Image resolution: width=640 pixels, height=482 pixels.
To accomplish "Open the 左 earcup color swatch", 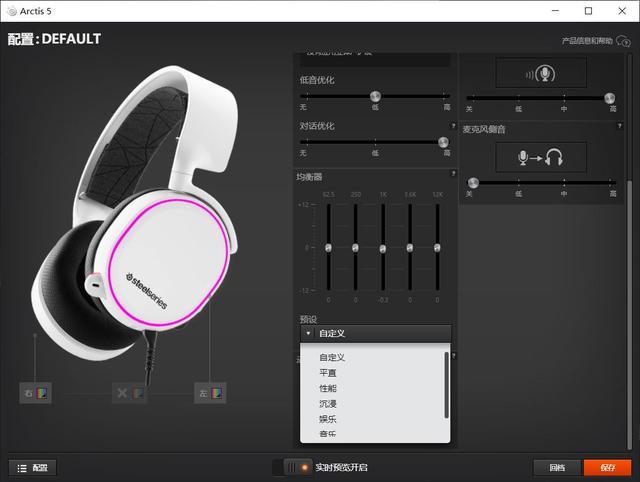I will pos(216,393).
